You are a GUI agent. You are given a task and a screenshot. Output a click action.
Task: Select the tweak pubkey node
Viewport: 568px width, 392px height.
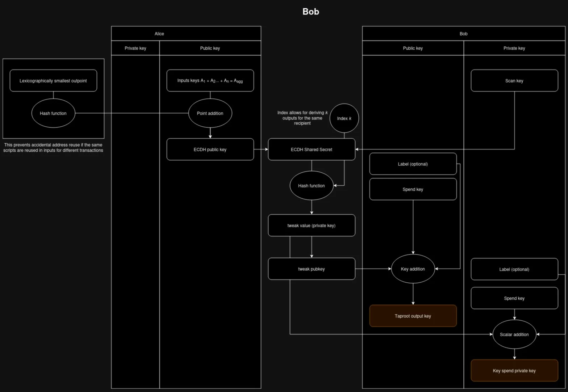pos(312,269)
